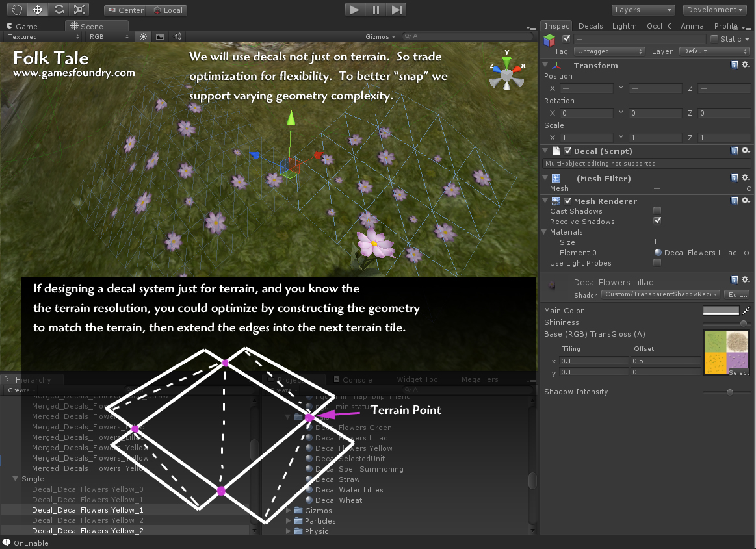The image size is (756, 549).
Task: Open the Default layer dropdown
Action: pyautogui.click(x=714, y=51)
